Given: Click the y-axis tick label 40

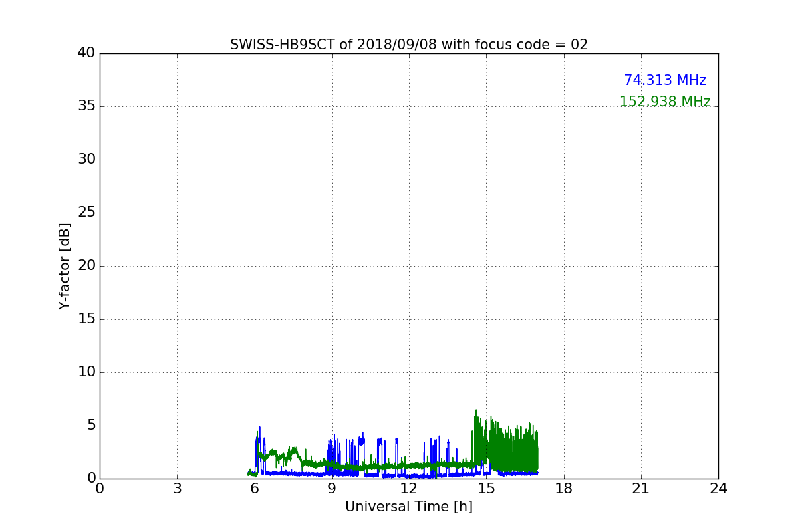Looking at the screenshot, I should click(86, 53).
